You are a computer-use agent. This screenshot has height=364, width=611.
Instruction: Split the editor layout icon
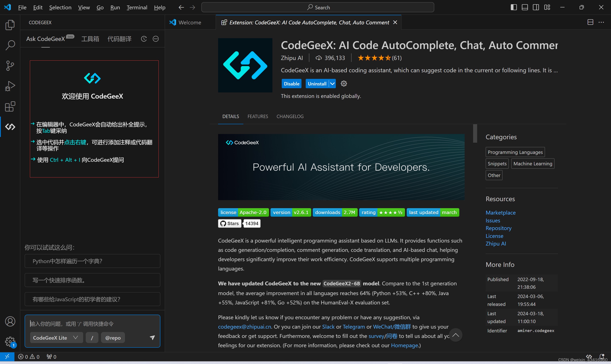pos(590,22)
